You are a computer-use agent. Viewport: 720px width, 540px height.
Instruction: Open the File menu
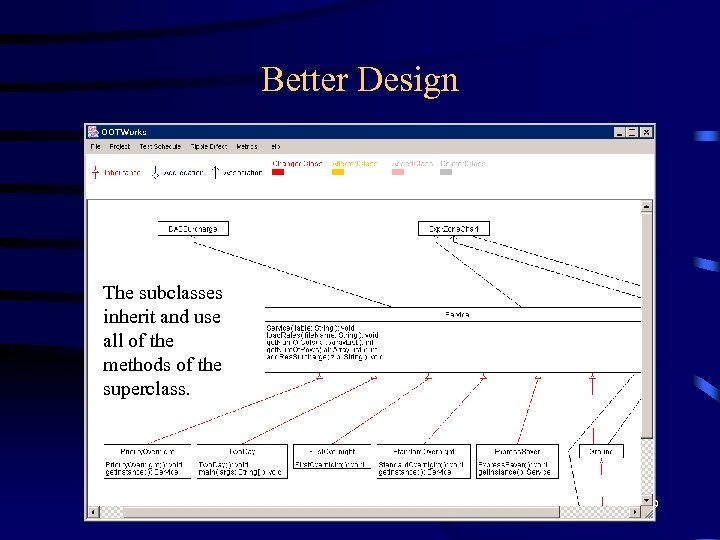96,146
